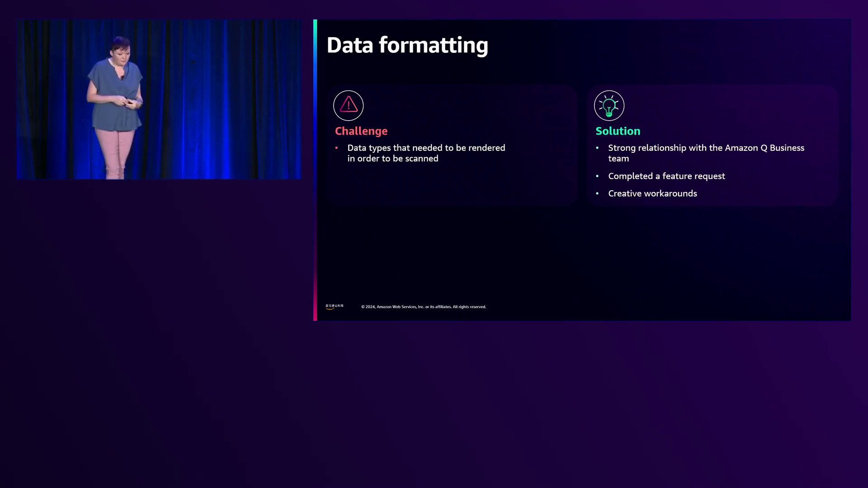Click the Challenge warning triangle icon
The image size is (868, 488).
click(x=348, y=106)
